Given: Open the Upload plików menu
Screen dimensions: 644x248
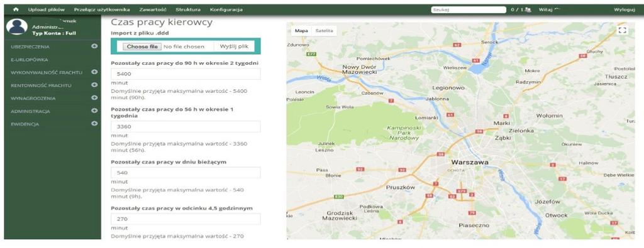Looking at the screenshot, I should pyautogui.click(x=47, y=9).
